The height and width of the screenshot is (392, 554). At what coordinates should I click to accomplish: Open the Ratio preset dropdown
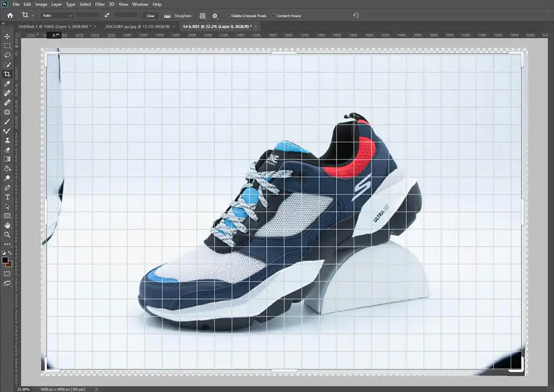tap(56, 16)
